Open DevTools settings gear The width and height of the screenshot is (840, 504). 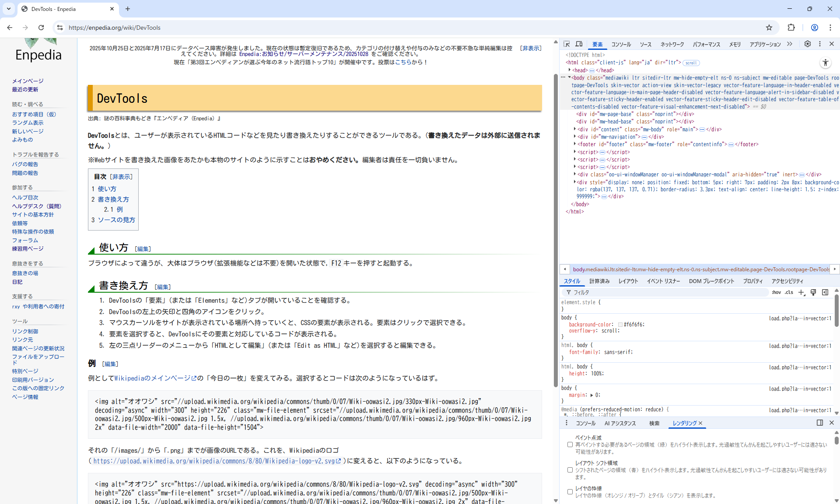808,44
